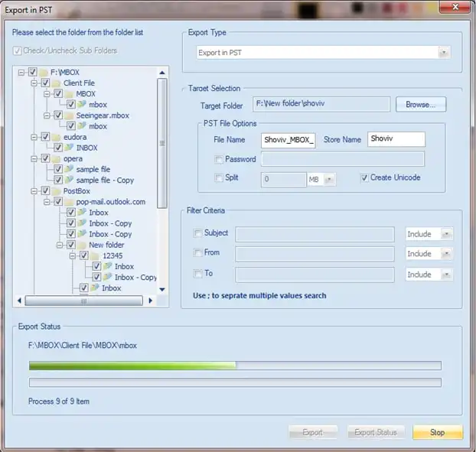Click the status path F:\MBOX\Client File\MBOX\mbox
This screenshot has height=452, width=476.
pos(83,346)
